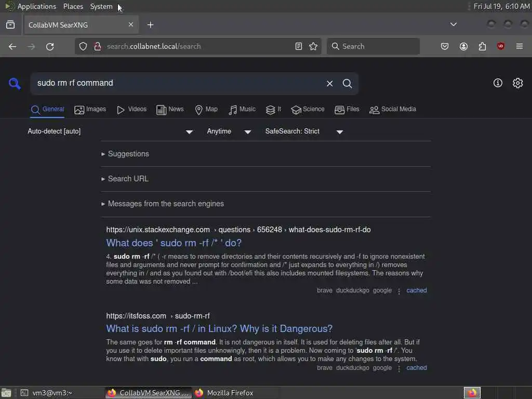
Task: Switch to the Music search category
Action: tap(242, 109)
